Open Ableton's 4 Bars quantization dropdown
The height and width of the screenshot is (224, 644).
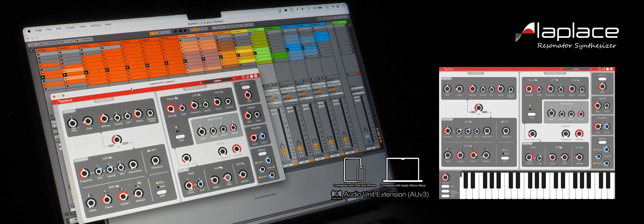point(88,39)
